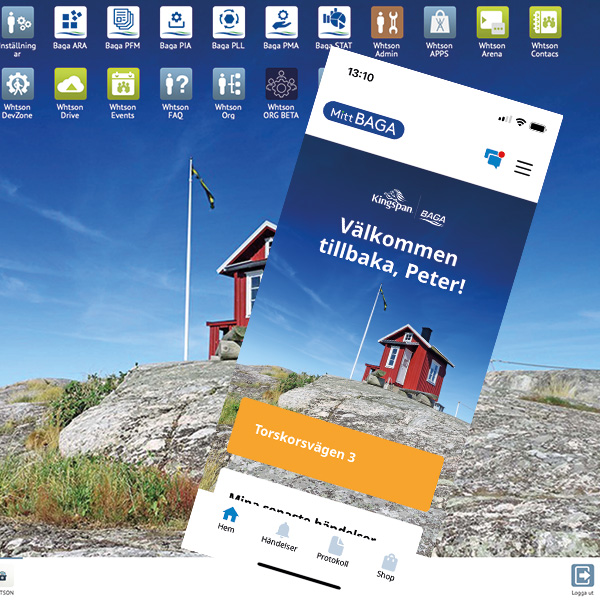The image size is (600, 600).
Task: Launch Baga ARA app
Action: 70,23
